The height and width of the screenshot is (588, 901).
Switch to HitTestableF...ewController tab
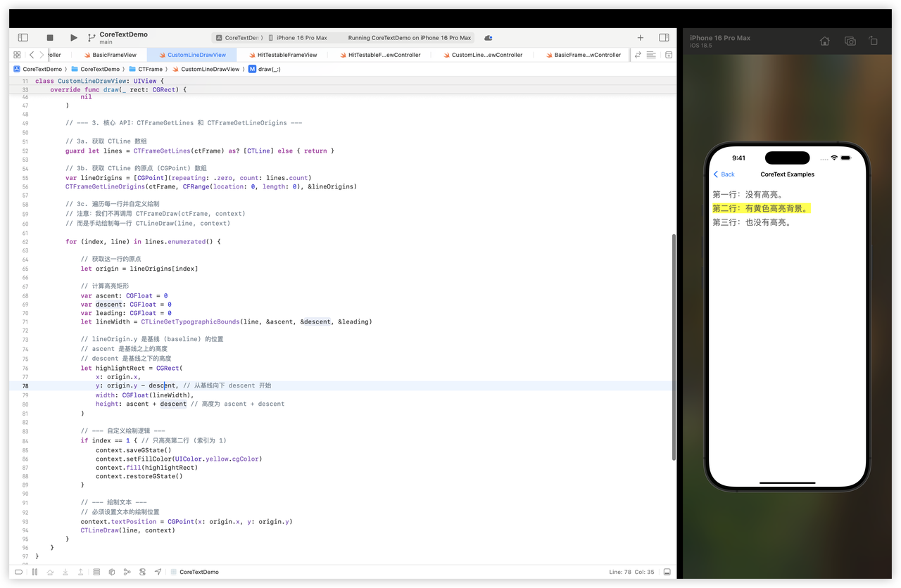[x=379, y=55]
